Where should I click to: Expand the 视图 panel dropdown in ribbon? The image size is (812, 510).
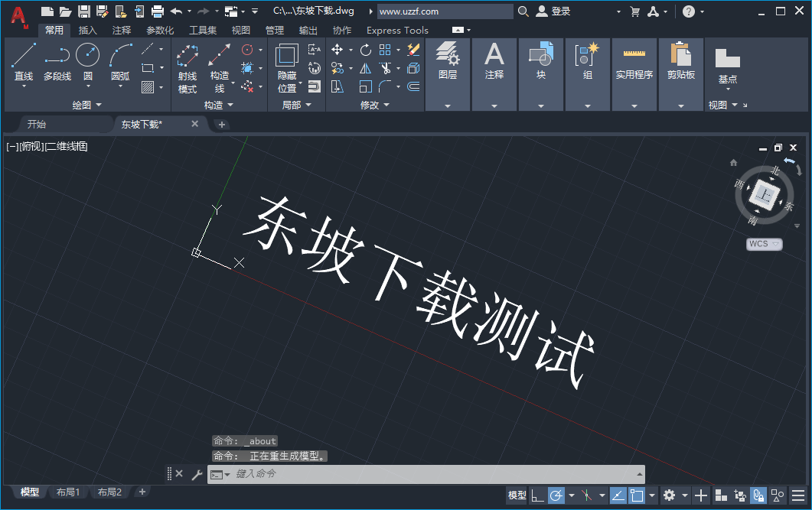(722, 105)
